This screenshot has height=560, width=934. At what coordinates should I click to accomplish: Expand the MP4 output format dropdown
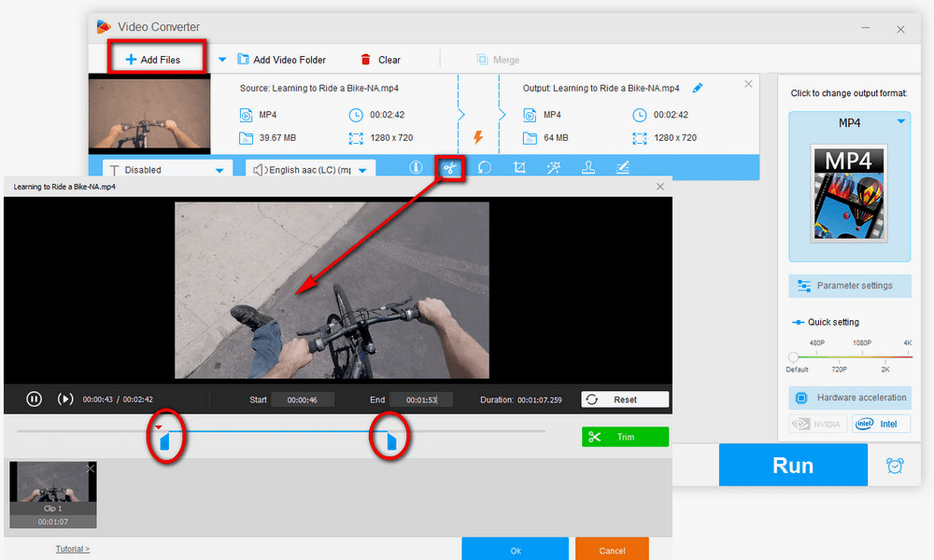click(901, 121)
